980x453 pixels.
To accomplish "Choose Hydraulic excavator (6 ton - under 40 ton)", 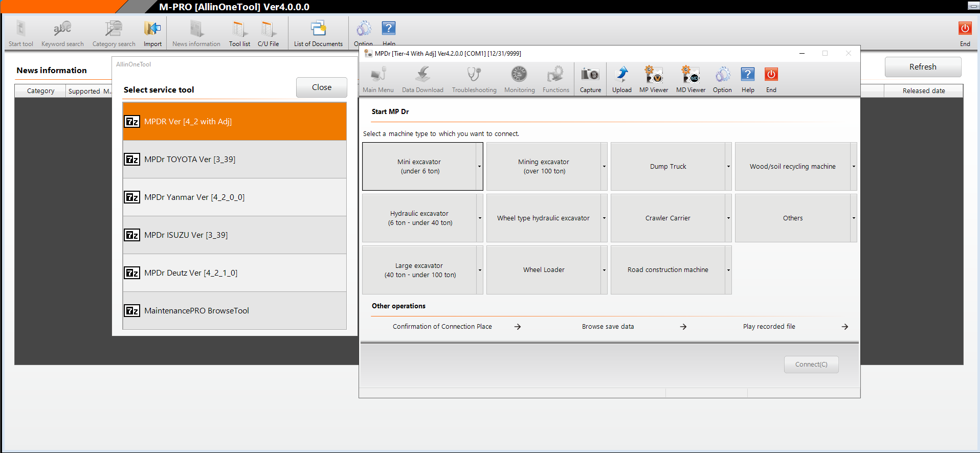I will click(x=419, y=218).
